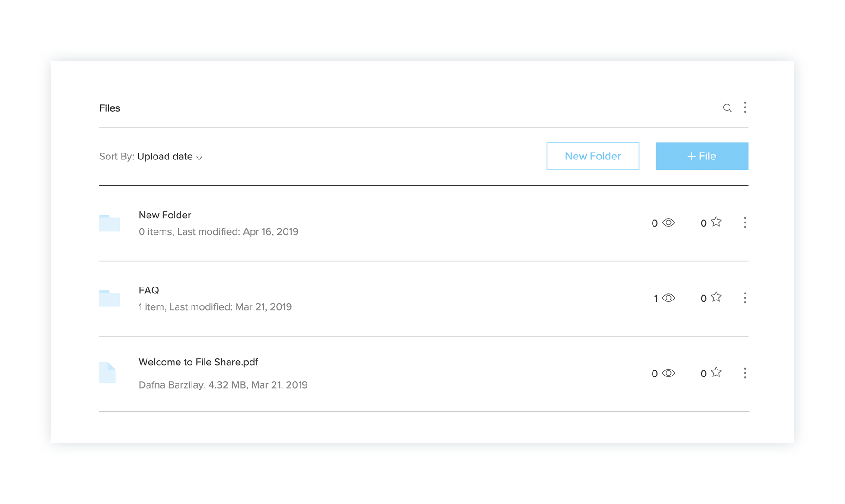Star the New Folder item
The height and width of the screenshot is (504, 845).
point(716,222)
